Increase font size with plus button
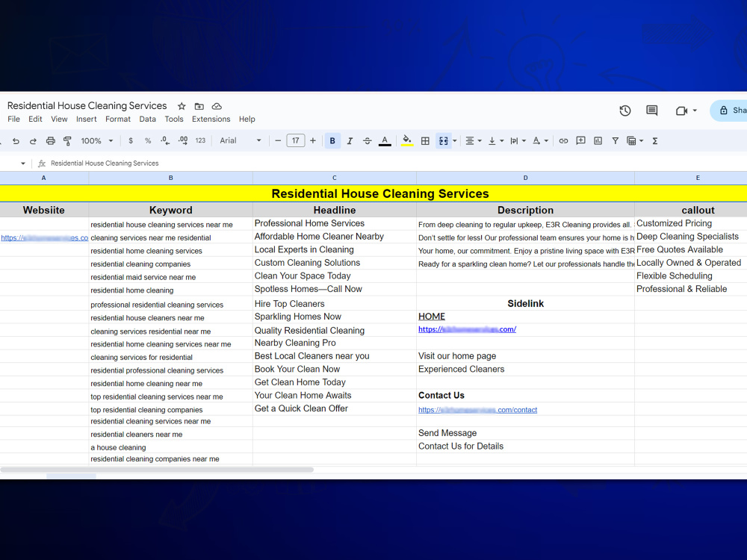Screen dimensions: 747x560 coord(313,141)
